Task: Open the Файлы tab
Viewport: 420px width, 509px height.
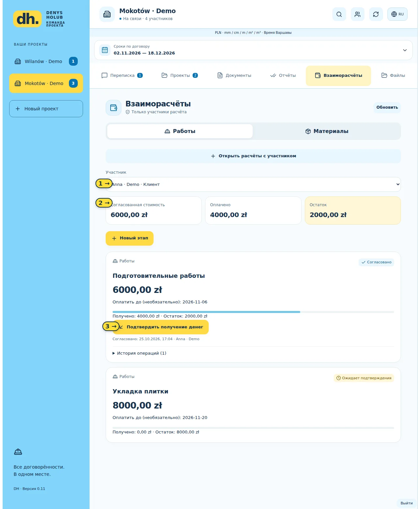Action: (x=393, y=76)
